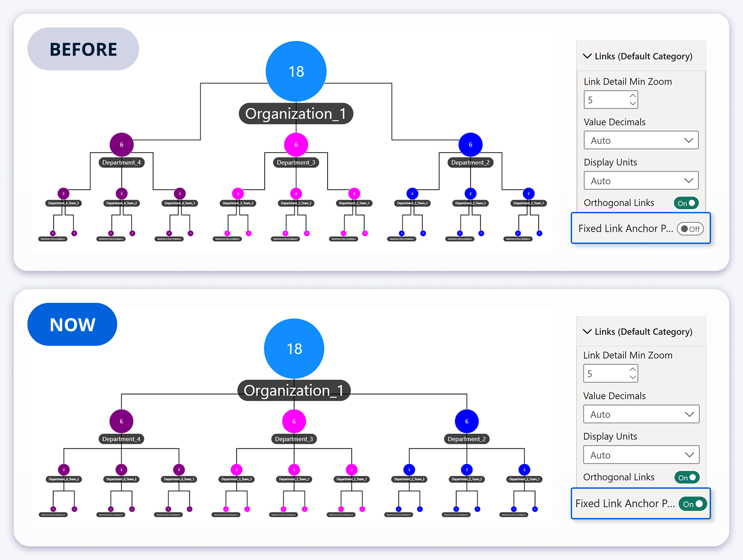Select purple Department_4 circle in NOW chart
Image resolution: width=743 pixels, height=560 pixels.
121,421
